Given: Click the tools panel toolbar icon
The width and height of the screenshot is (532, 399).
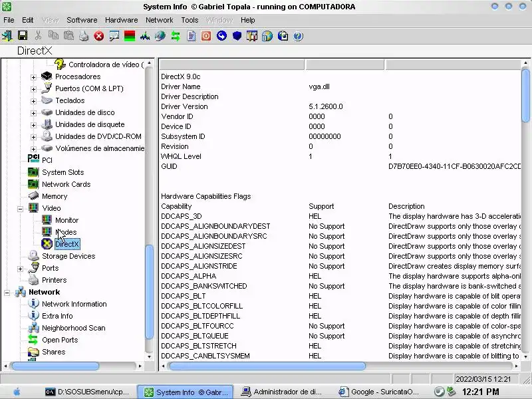Looking at the screenshot, I should tap(252, 36).
